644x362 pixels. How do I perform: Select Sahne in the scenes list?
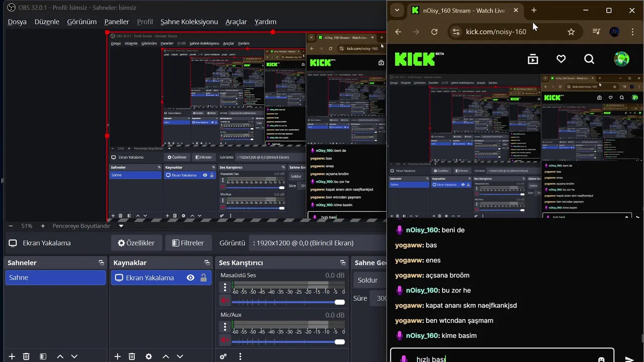[55, 278]
